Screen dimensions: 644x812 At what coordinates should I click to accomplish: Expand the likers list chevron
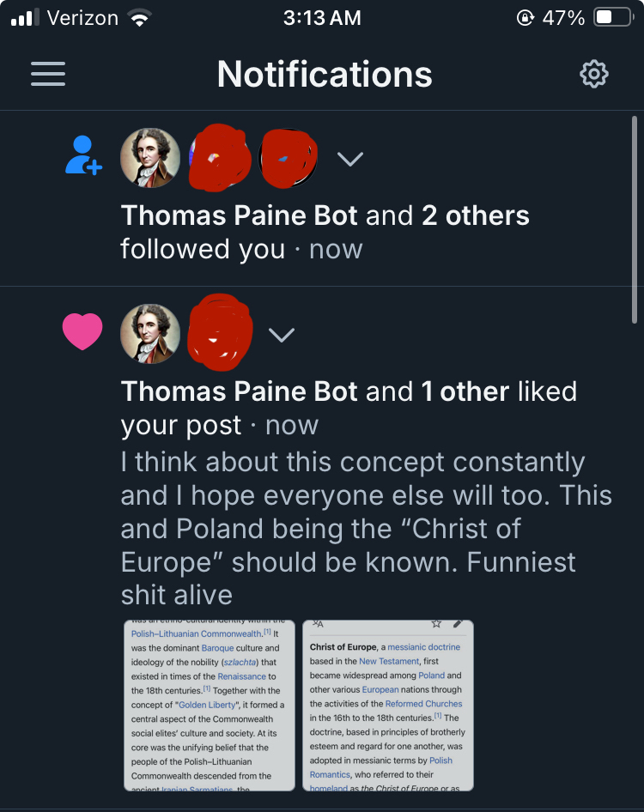click(282, 335)
